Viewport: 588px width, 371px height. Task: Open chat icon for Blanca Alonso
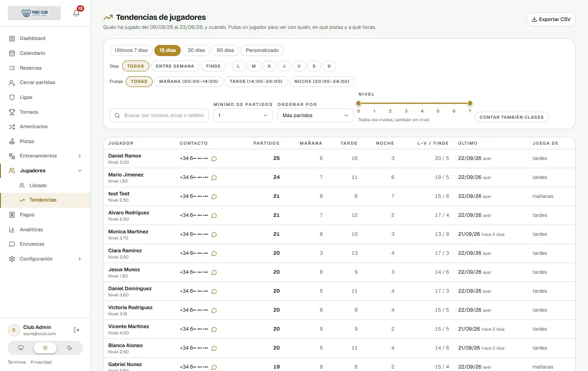(214, 348)
